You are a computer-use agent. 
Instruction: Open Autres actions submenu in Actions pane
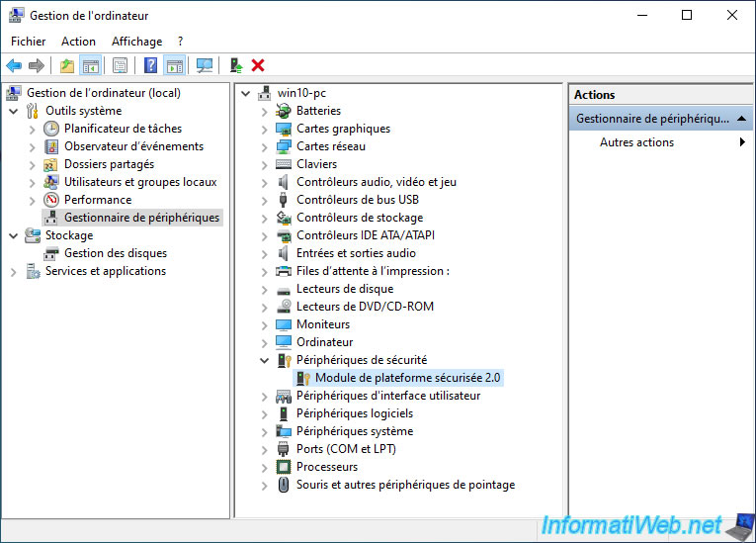point(636,142)
